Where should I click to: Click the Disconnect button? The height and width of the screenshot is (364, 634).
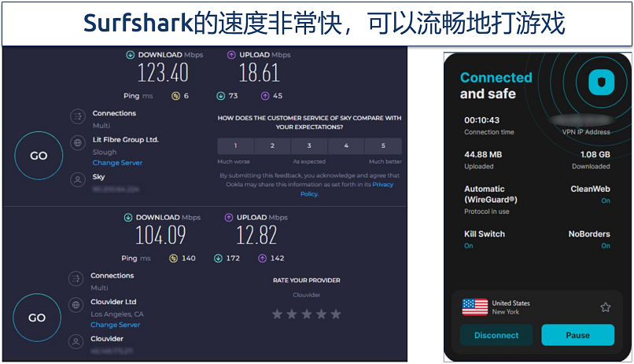tap(496, 335)
